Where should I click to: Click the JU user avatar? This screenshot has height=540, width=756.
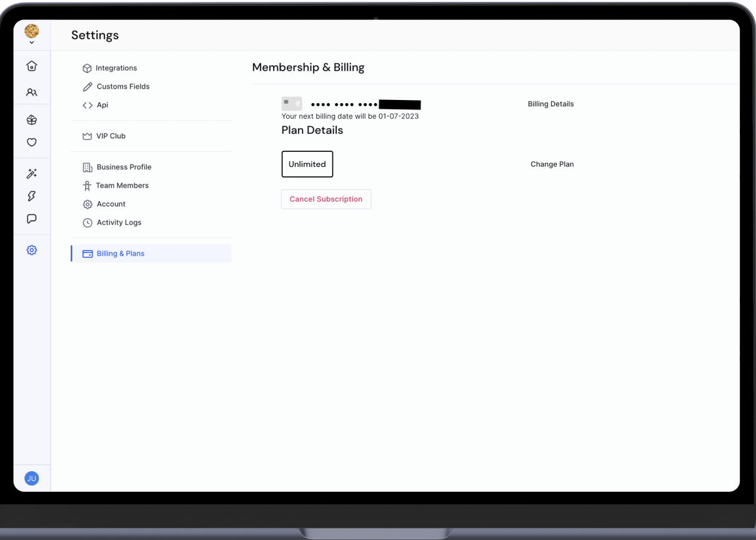click(x=31, y=479)
